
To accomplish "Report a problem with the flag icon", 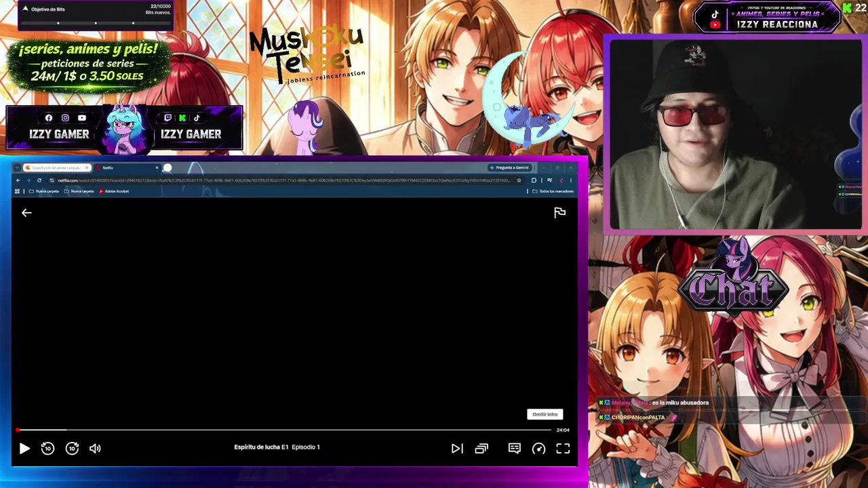I will click(x=559, y=213).
